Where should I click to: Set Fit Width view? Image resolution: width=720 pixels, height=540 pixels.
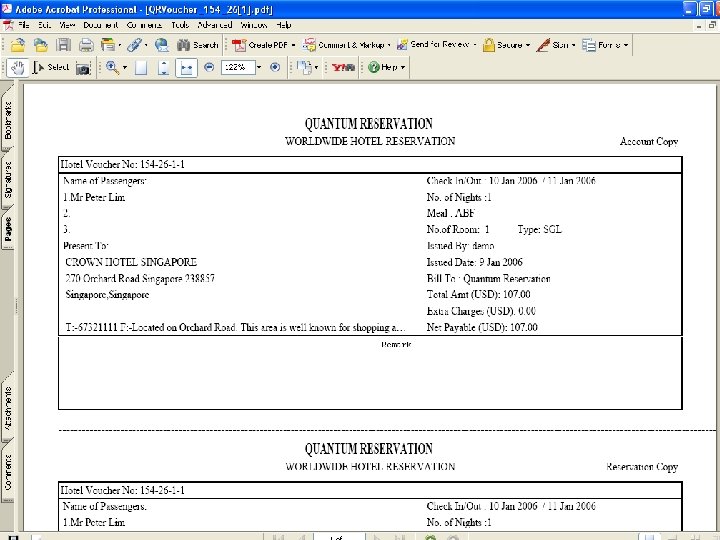(x=186, y=68)
